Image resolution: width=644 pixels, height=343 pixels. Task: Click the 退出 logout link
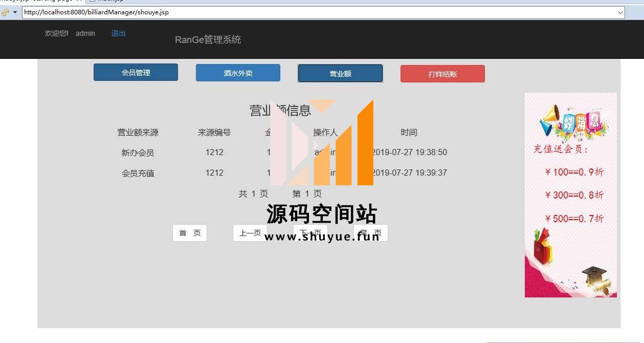[118, 33]
